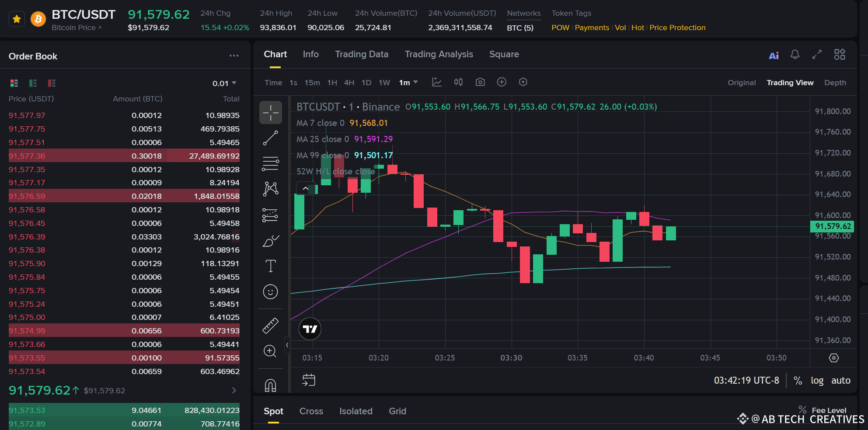Screen dimensions: 868x430
Task: Open the Trading Analysis tab
Action: pos(439,54)
